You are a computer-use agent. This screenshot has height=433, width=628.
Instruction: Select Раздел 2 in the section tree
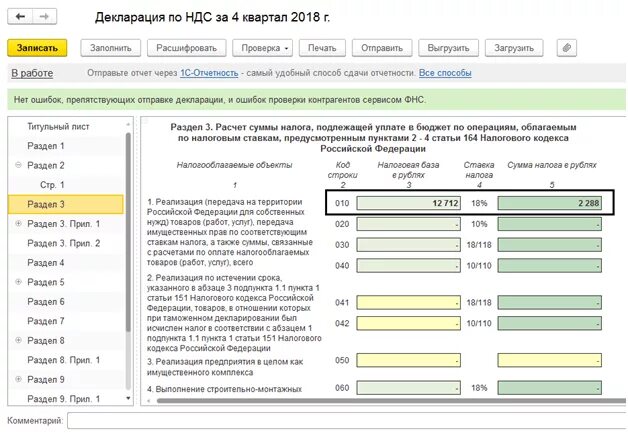(x=46, y=165)
